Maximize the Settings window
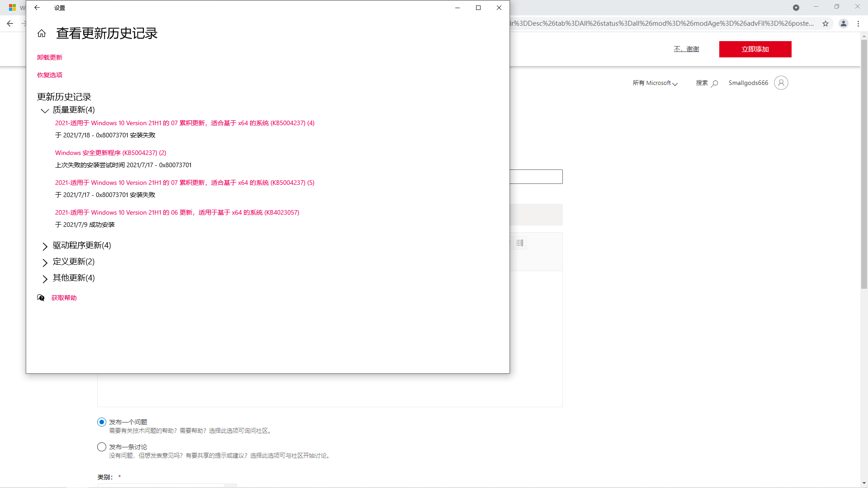 click(478, 8)
